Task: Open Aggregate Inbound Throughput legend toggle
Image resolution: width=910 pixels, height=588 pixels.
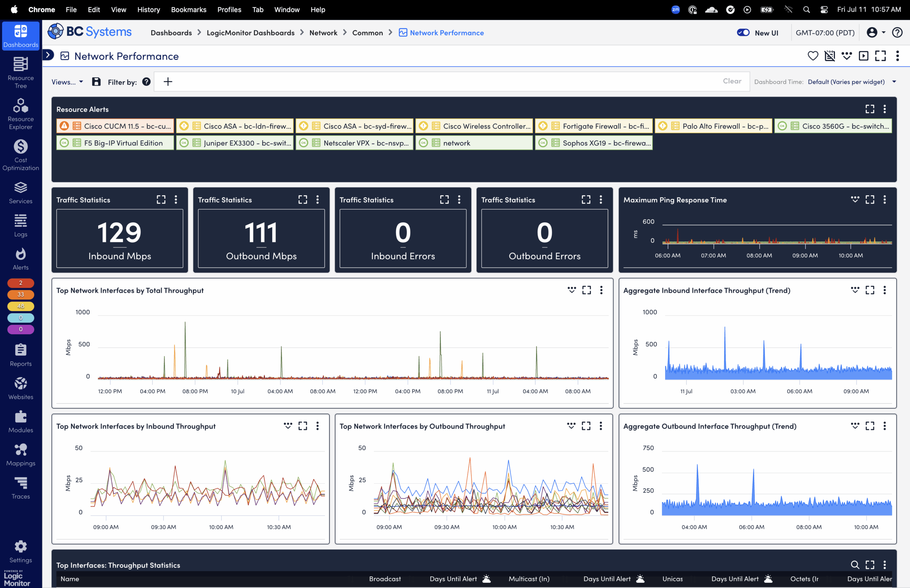Action: pyautogui.click(x=855, y=290)
